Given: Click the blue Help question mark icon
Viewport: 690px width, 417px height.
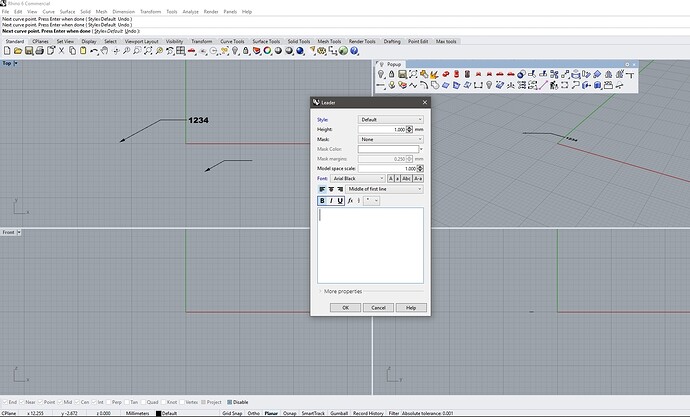Looking at the screenshot, I should pyautogui.click(x=354, y=51).
